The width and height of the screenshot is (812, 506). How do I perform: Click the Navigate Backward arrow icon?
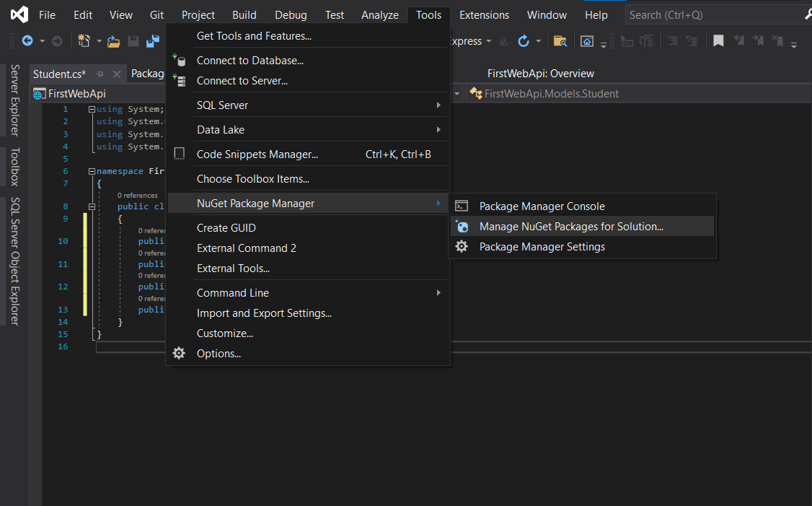(27, 41)
